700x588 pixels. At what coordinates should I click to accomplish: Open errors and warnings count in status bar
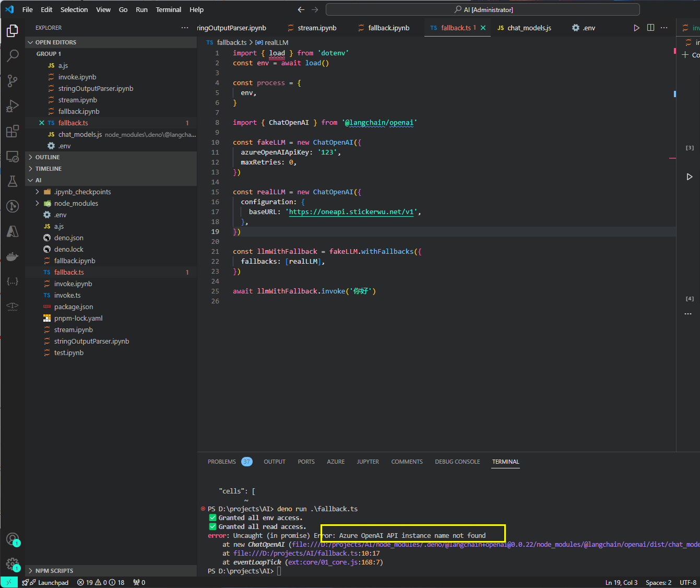101,582
